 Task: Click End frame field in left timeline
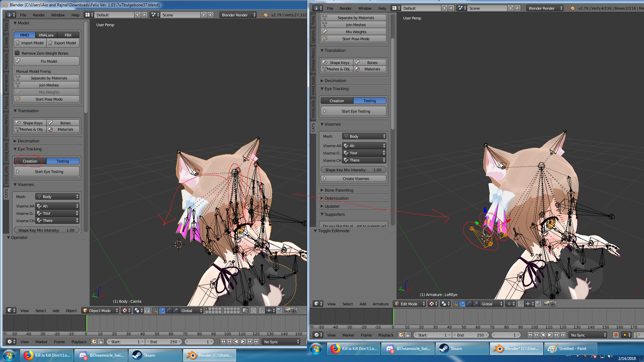[x=164, y=342]
